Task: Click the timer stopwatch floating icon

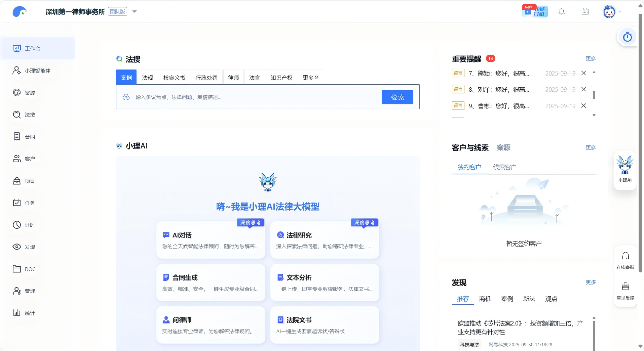Action: [627, 37]
